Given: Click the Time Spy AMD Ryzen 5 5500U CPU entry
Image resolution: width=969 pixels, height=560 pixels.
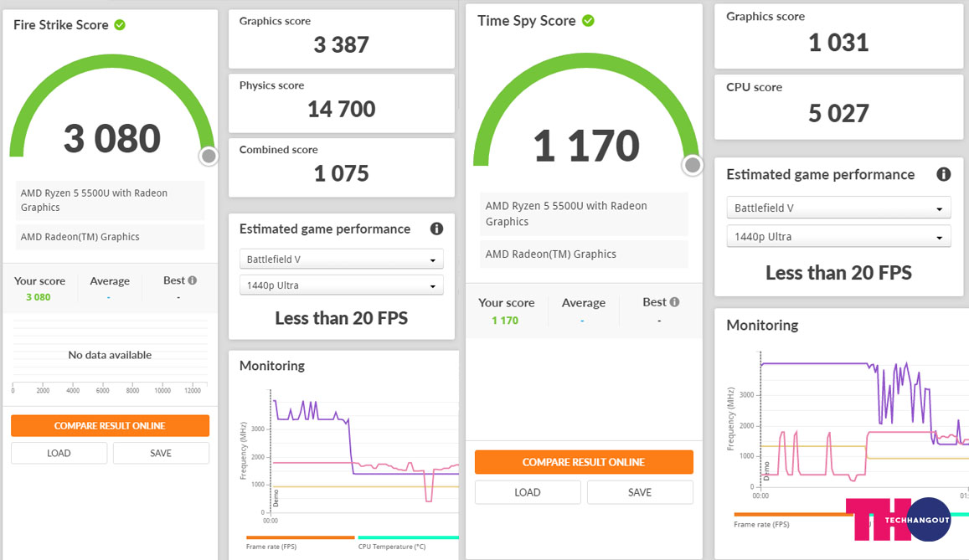Looking at the screenshot, I should [x=584, y=213].
